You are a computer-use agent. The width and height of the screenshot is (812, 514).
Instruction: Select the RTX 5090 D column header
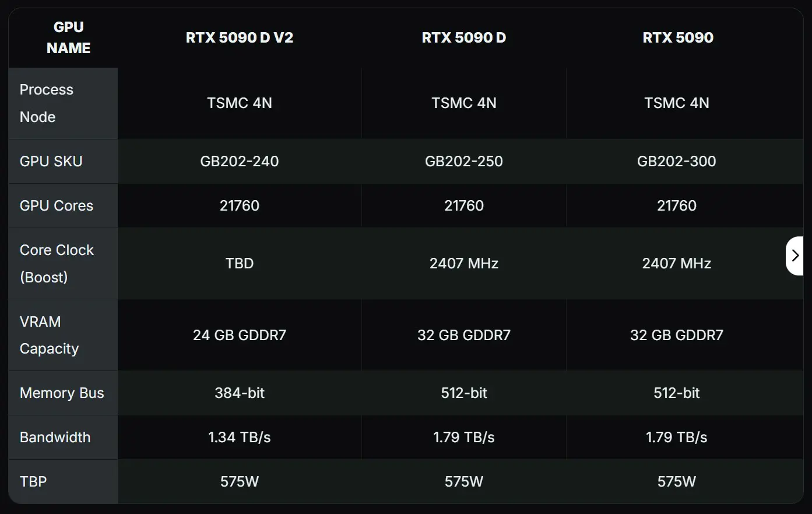[464, 38]
